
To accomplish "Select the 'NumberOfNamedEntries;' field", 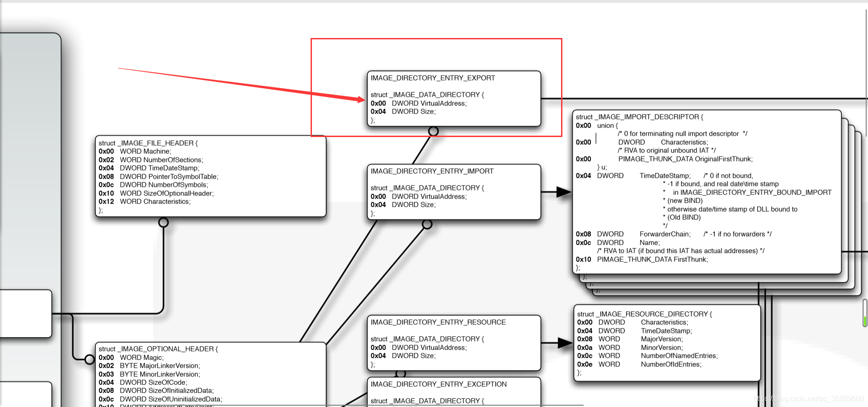I will tap(679, 355).
